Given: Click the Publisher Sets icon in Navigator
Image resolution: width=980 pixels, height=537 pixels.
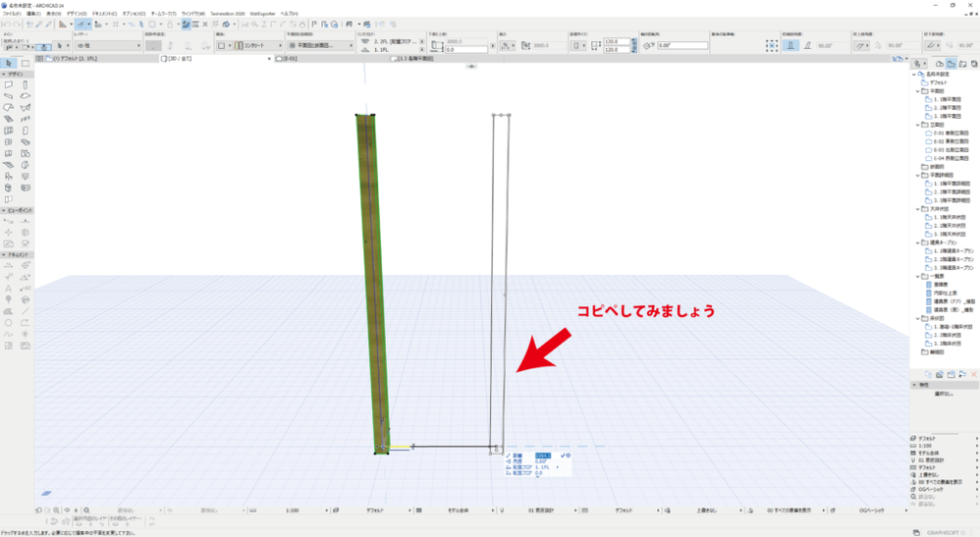Looking at the screenshot, I should point(974,64).
